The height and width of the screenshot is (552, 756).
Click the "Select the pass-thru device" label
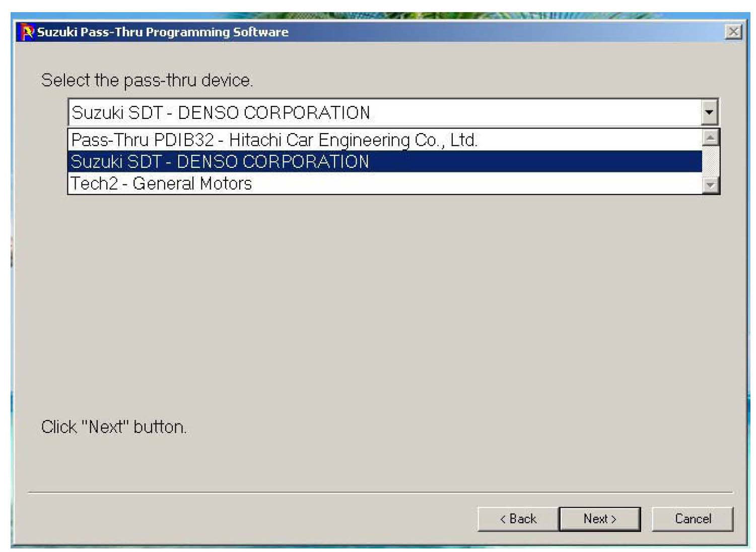pyautogui.click(x=147, y=80)
